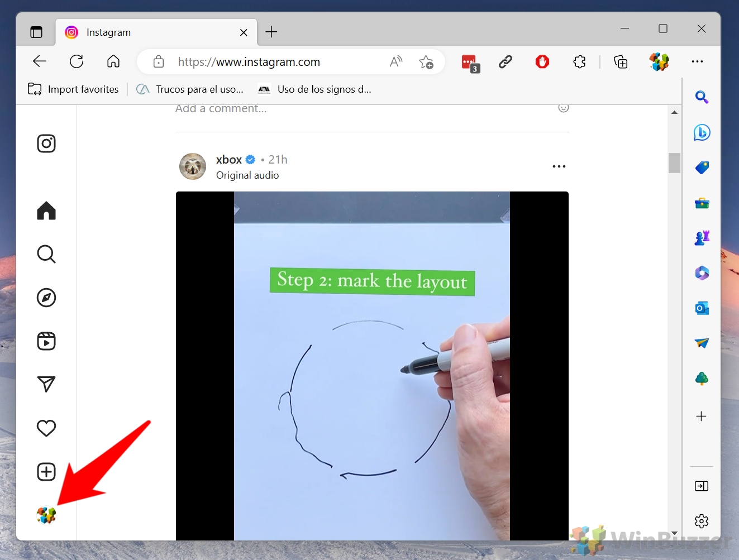739x560 pixels.
Task: Open Edge sidebar settings gear
Action: coord(702,521)
